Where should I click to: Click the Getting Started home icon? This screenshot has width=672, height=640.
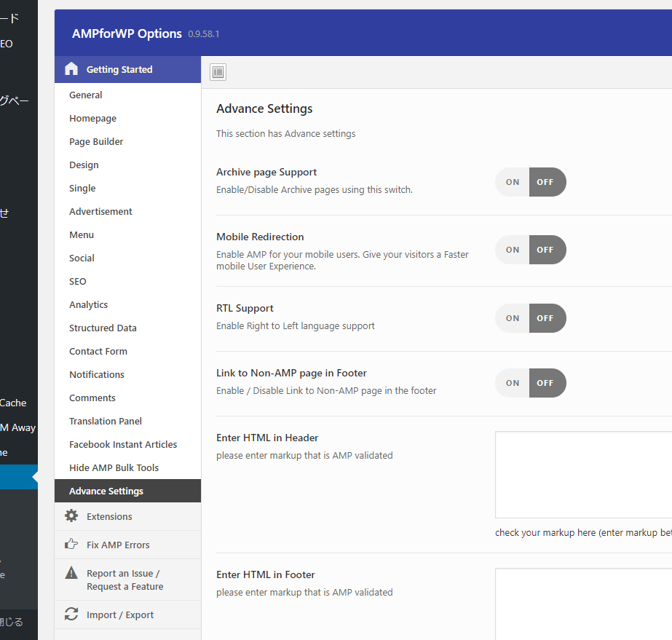(x=71, y=69)
